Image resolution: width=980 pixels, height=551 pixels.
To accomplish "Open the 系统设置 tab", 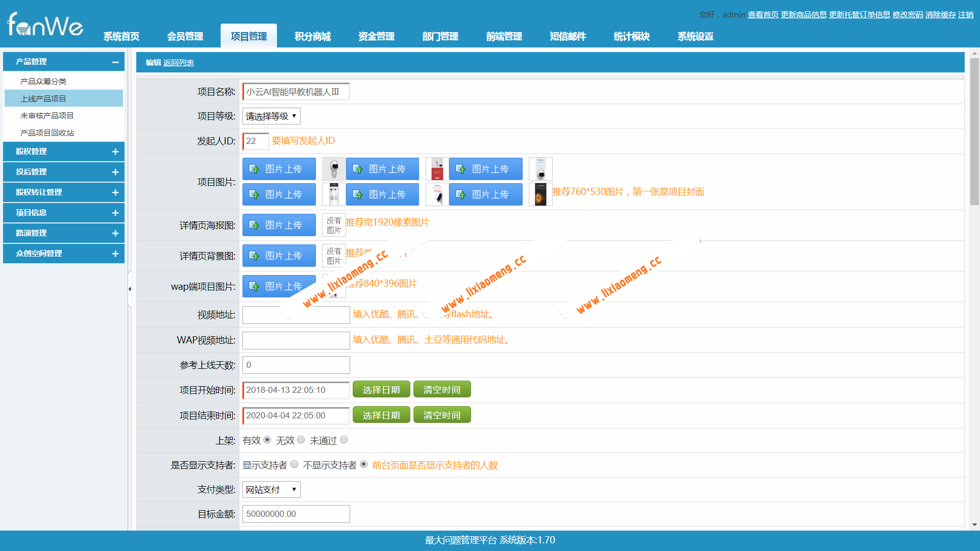I will pyautogui.click(x=695, y=36).
